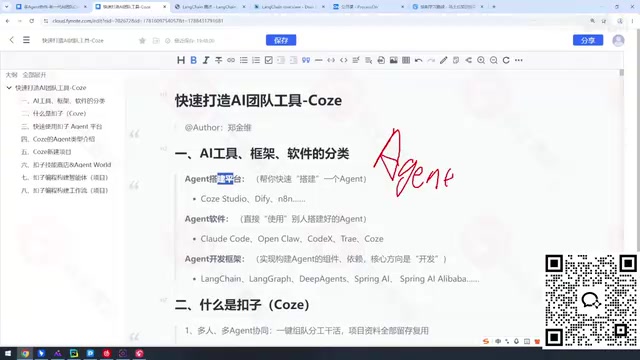This screenshot has width=640, height=360.
Task: Collapse the 快速打造AI团队工具-Coze outline root
Action: click(9, 88)
